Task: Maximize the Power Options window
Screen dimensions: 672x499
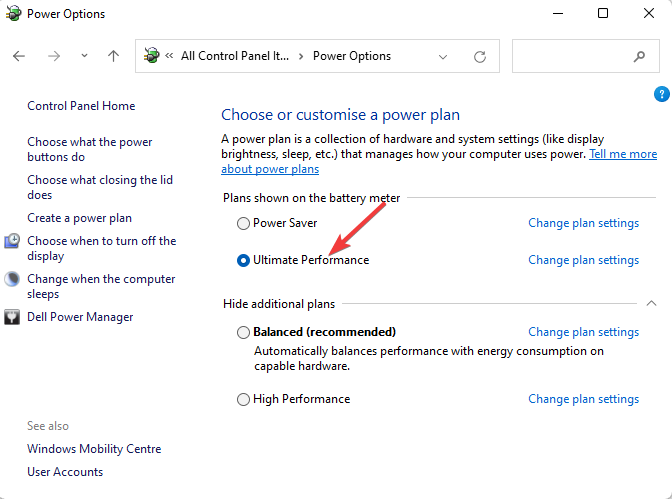Action: click(603, 13)
